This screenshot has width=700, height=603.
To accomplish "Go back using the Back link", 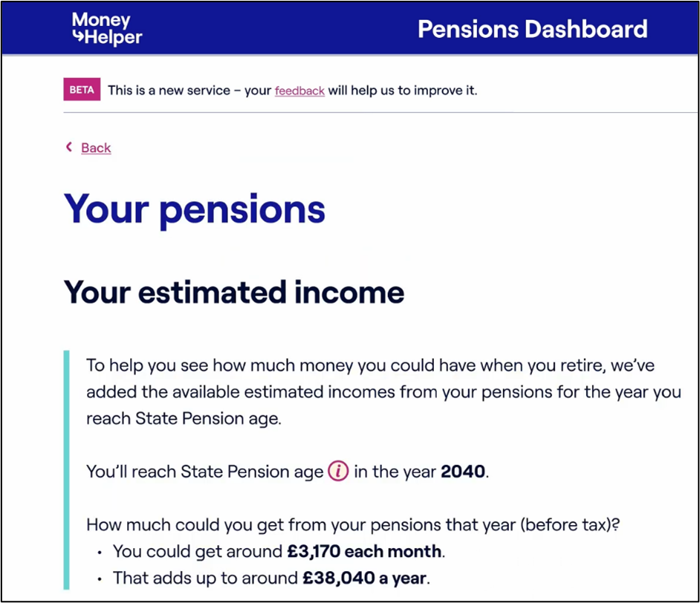I will click(x=96, y=148).
